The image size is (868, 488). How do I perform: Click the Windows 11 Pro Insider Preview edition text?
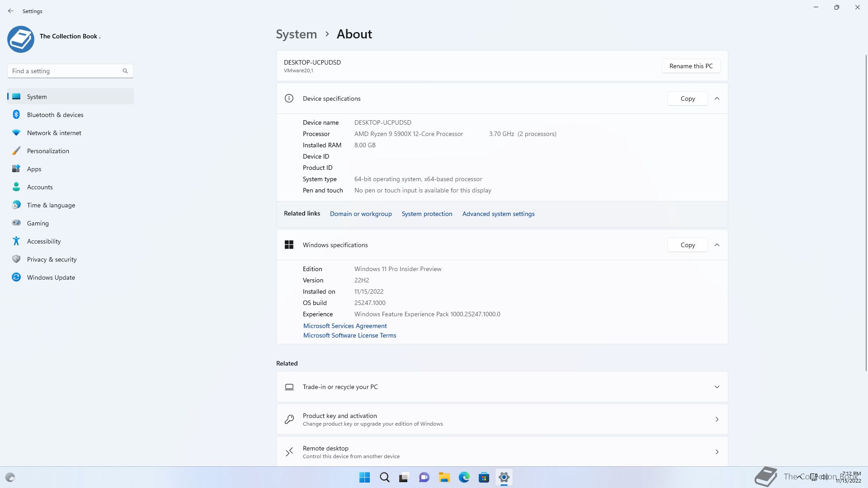(x=398, y=269)
